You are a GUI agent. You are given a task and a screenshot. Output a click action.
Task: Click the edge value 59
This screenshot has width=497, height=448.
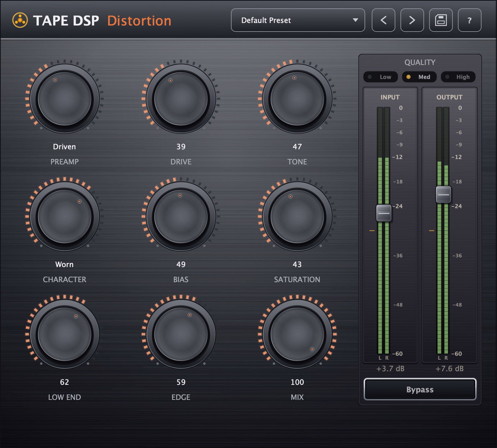181,382
